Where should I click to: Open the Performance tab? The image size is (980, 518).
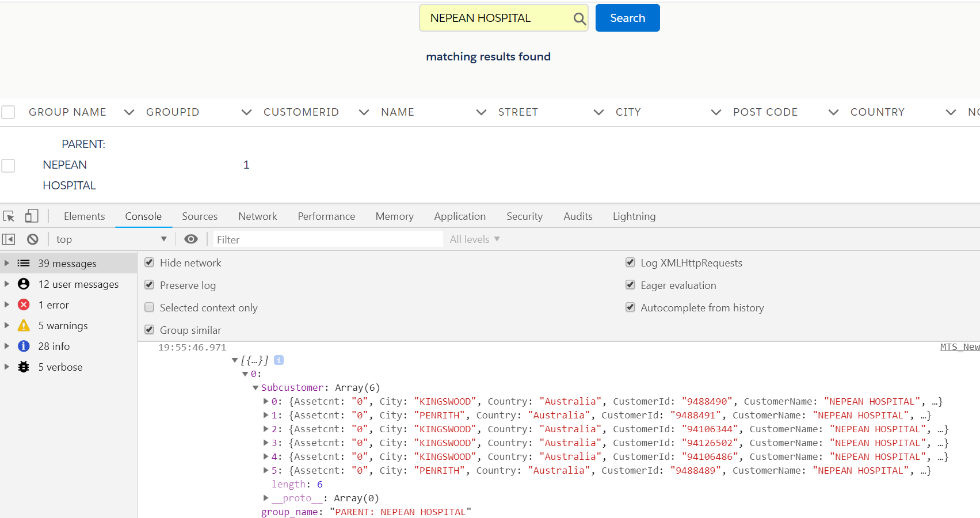[x=326, y=216]
